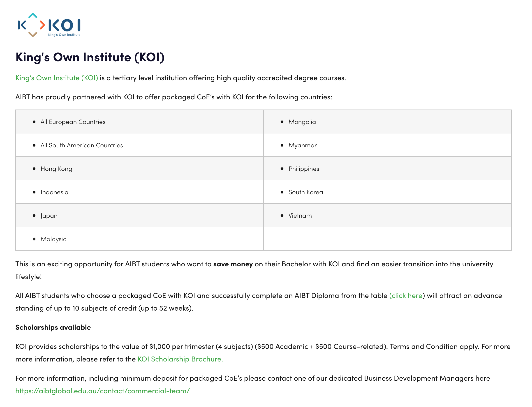This screenshot has height=407, width=532.
Task: Click the Vietnam table entry
Action: click(300, 216)
